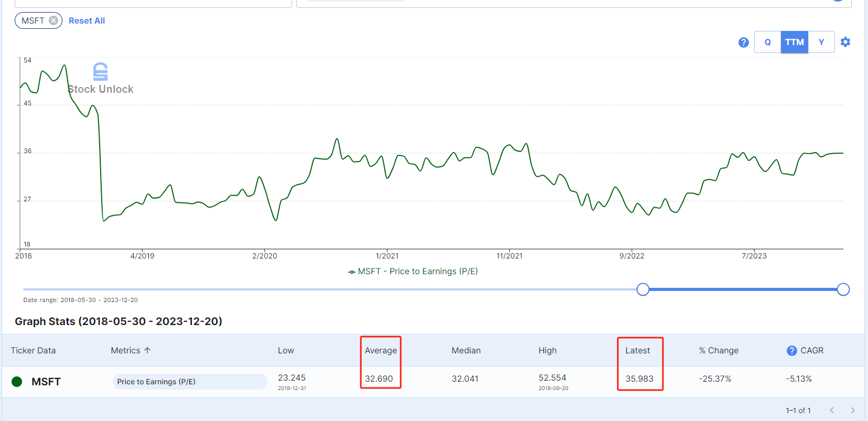868x421 pixels.
Task: Click the 2018-12-31 low date
Action: coord(292,388)
